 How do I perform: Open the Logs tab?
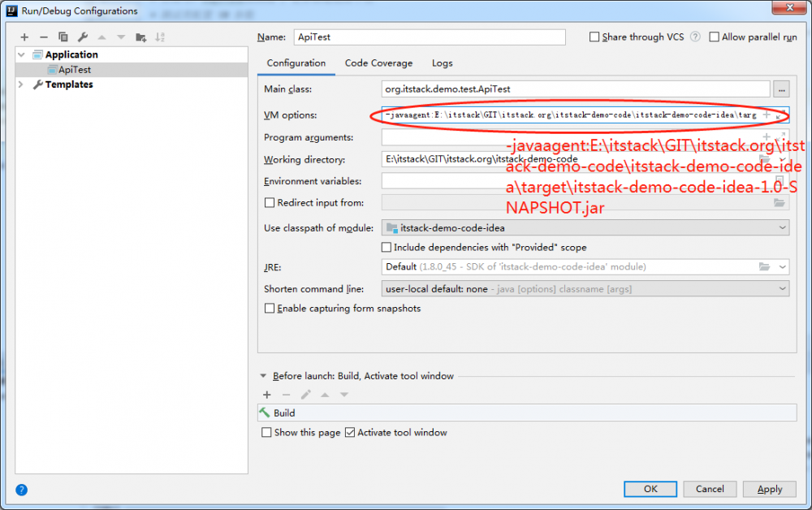(x=443, y=63)
